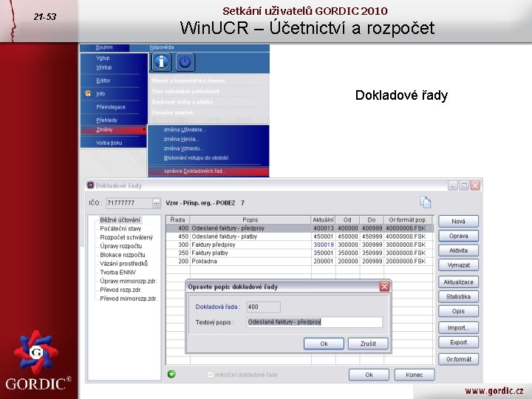Choose Editor in the menu
Image resolution: width=532 pixels, height=399 pixels.
coord(103,81)
